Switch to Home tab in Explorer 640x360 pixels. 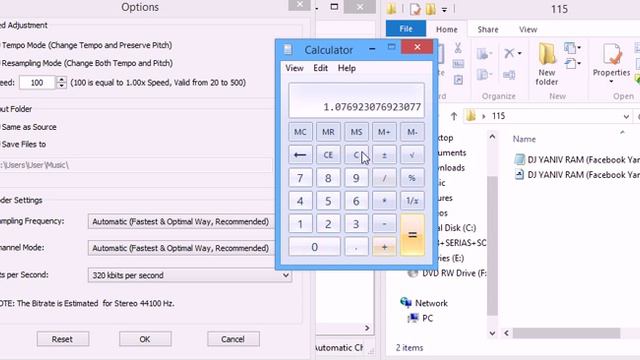(447, 29)
